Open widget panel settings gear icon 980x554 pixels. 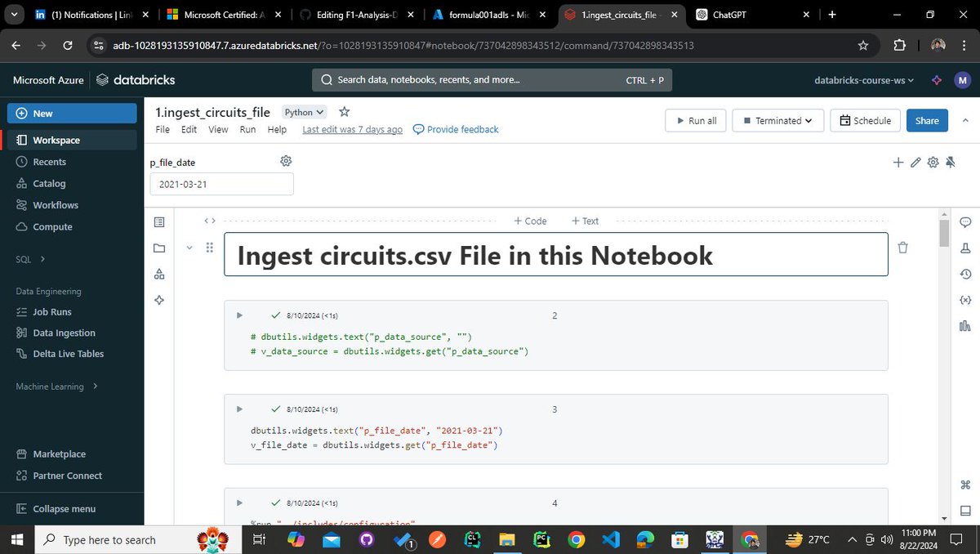(933, 163)
